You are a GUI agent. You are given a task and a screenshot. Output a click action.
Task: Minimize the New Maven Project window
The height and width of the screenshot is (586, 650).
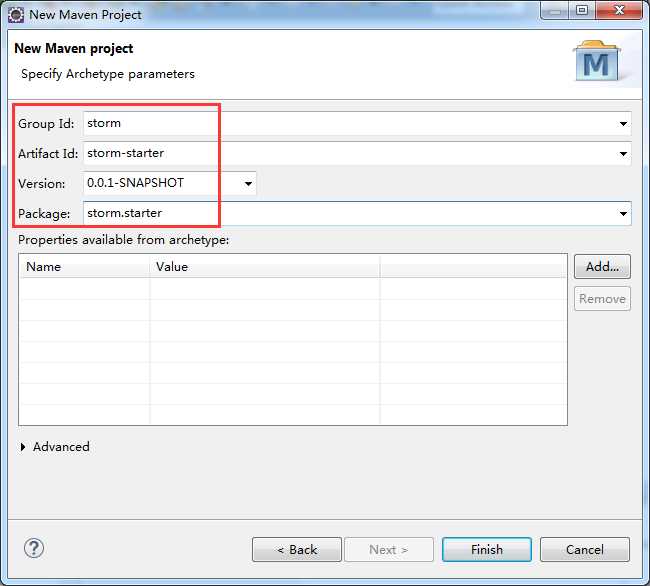coord(555,10)
